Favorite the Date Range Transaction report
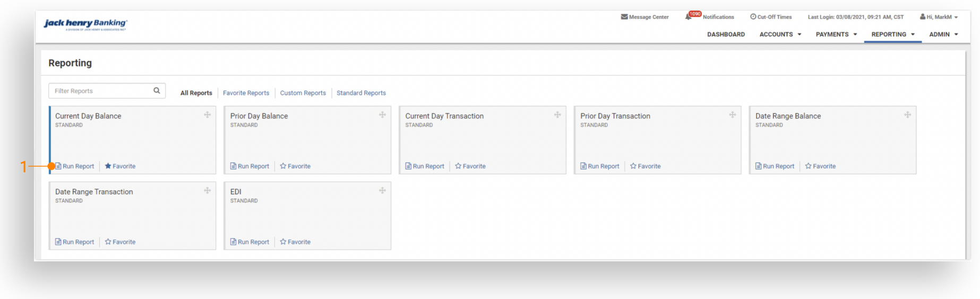 pos(120,242)
